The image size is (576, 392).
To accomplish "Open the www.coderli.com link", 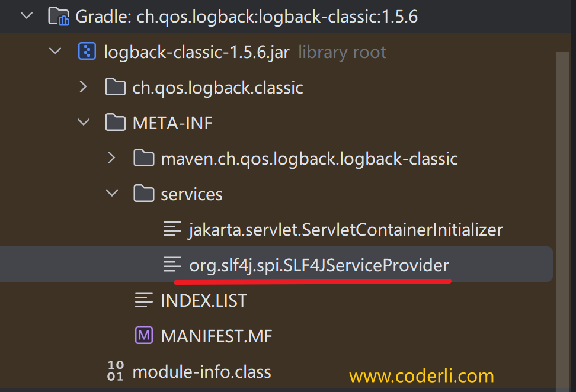I will pos(421,375).
